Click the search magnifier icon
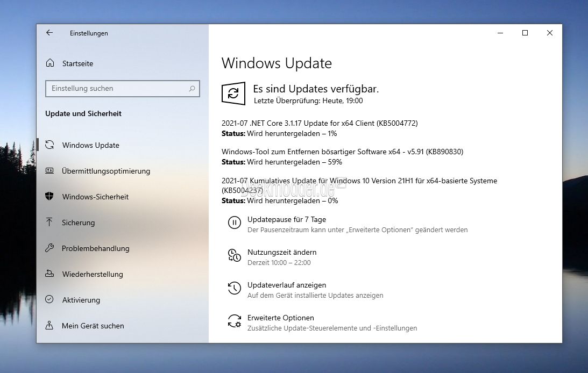 (x=192, y=88)
